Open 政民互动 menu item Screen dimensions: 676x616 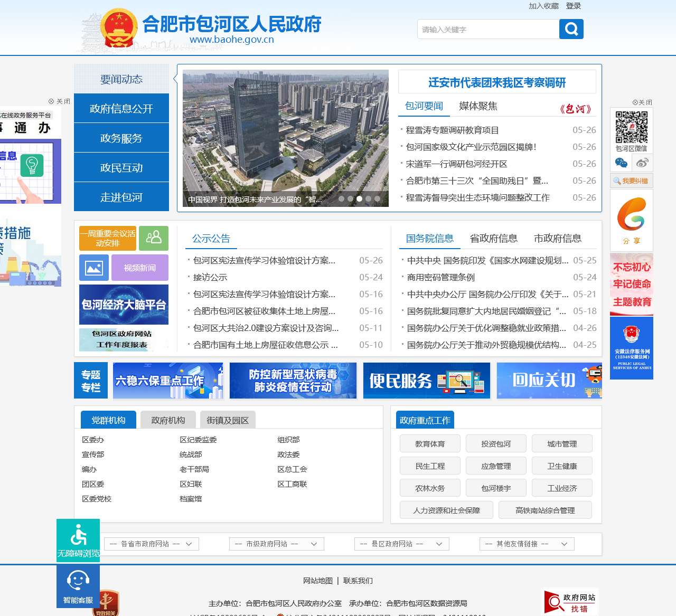click(121, 167)
